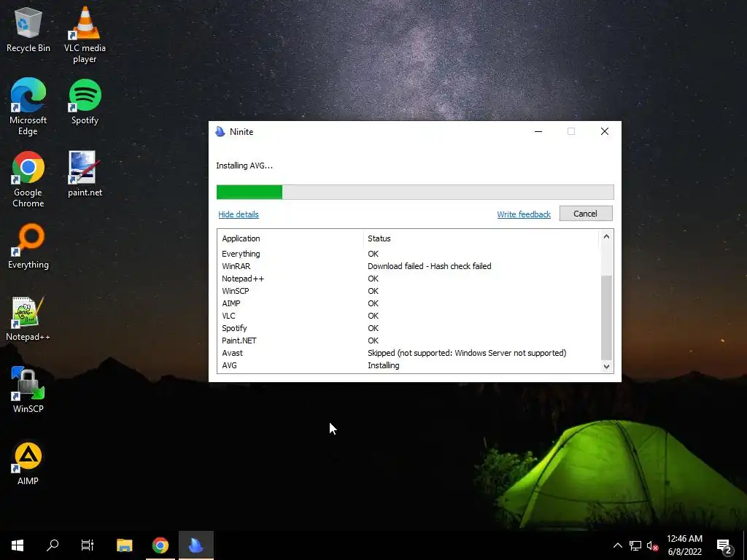
Task: Minimize the Ninite window
Action: click(x=538, y=131)
